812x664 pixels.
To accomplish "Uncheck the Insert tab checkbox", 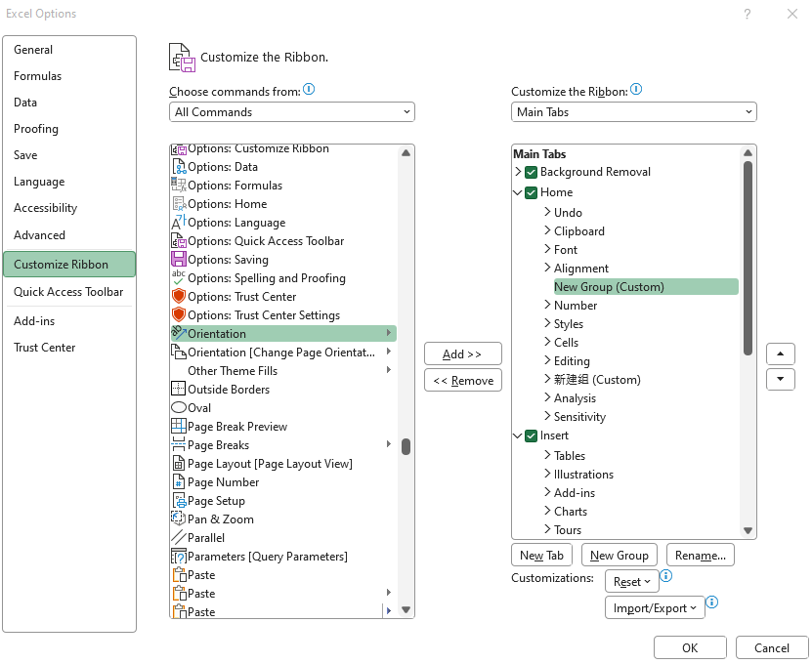I will (531, 436).
